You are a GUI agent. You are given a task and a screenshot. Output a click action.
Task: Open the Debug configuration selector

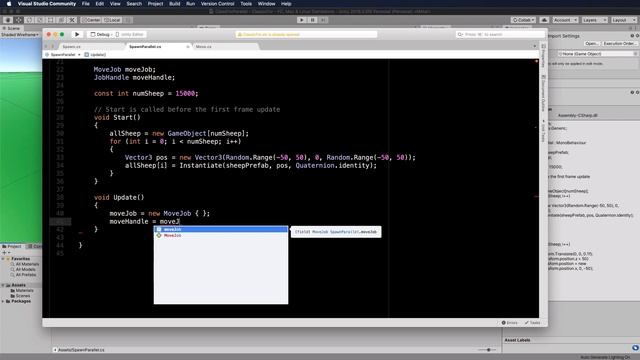(101, 35)
